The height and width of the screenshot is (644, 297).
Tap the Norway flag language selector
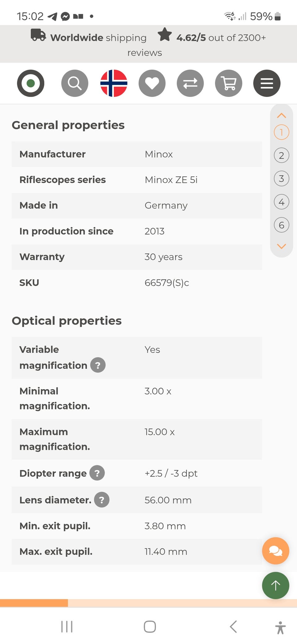pyautogui.click(x=114, y=83)
